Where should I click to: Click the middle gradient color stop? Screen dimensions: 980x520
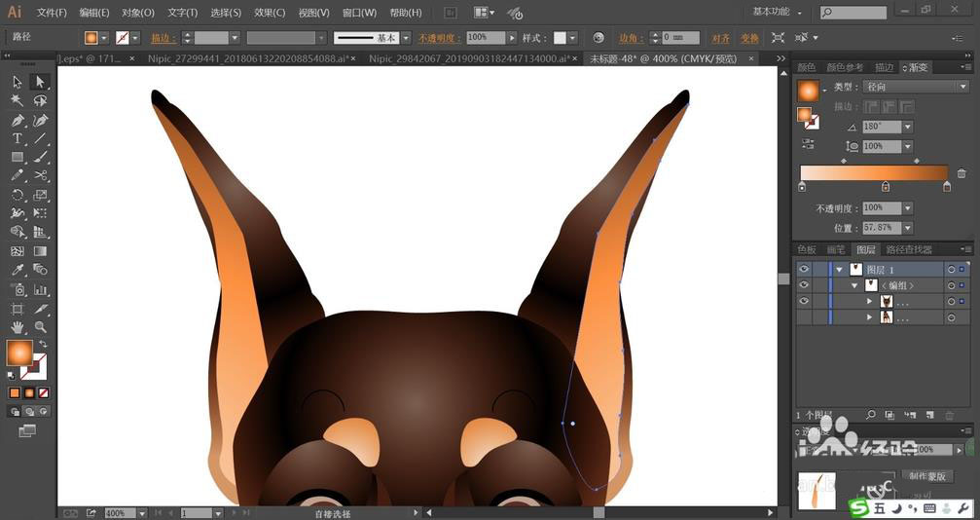click(885, 186)
